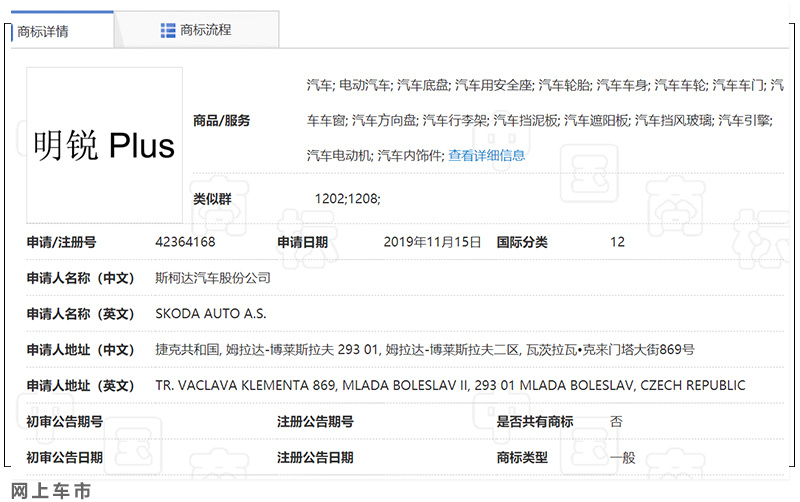Click the goods text 汽车电动机; 汽车内饰件
Viewport: 800px width, 502px height.
(x=376, y=156)
